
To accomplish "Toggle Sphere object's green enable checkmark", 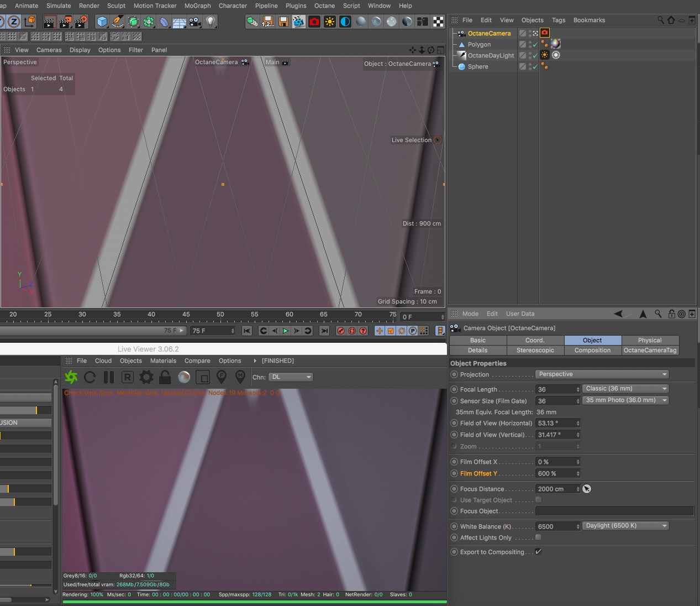I will pos(535,67).
